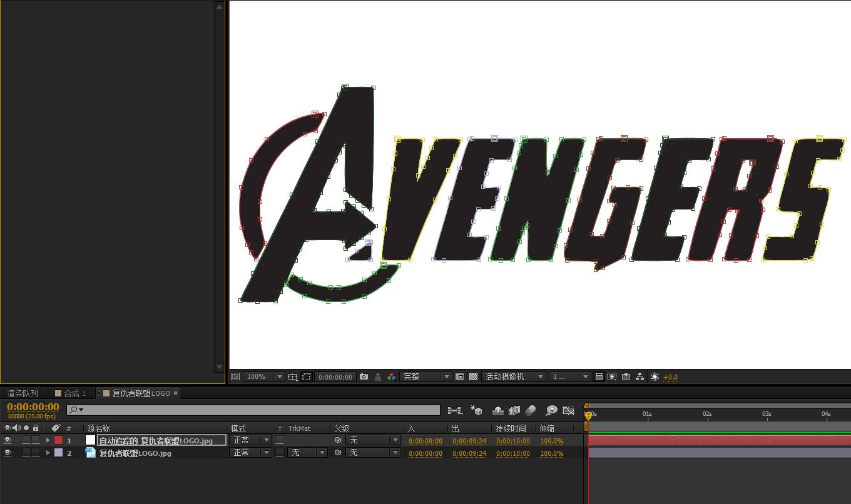The width and height of the screenshot is (851, 504).
Task: Toggle the draft 3D icon
Action: click(x=477, y=410)
